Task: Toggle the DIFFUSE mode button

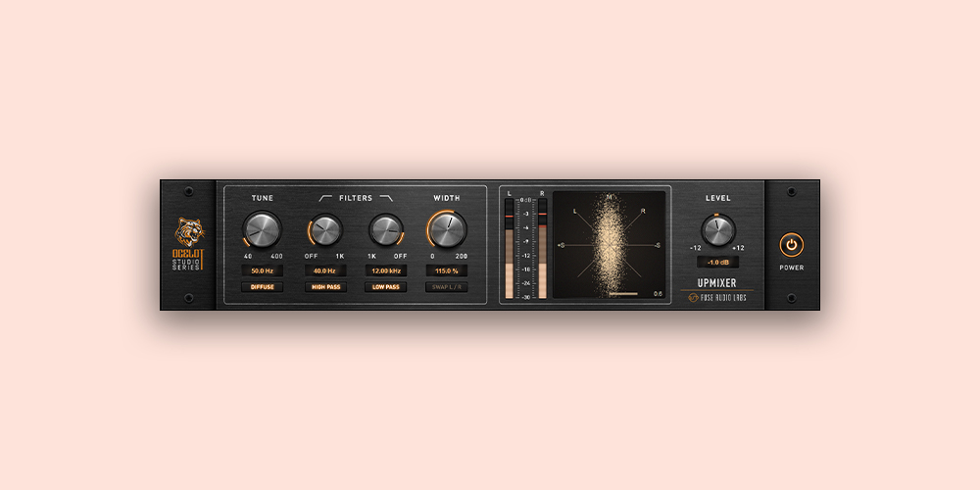Action: pos(263,287)
